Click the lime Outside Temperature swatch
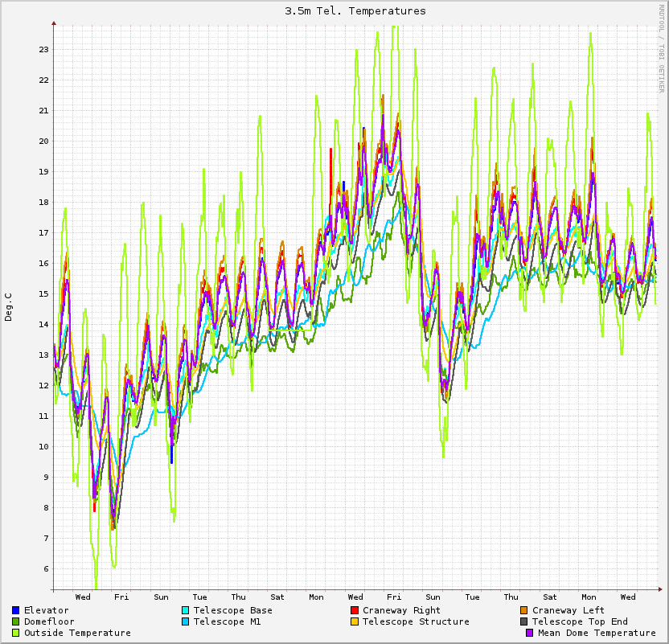The image size is (669, 644). [15, 633]
